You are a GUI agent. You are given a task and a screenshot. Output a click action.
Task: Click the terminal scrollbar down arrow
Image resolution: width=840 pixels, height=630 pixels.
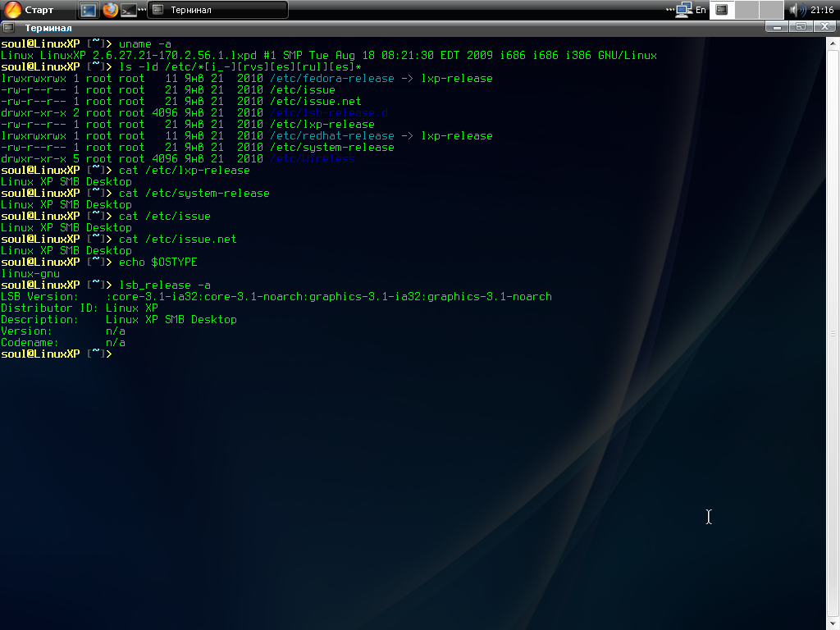[833, 623]
